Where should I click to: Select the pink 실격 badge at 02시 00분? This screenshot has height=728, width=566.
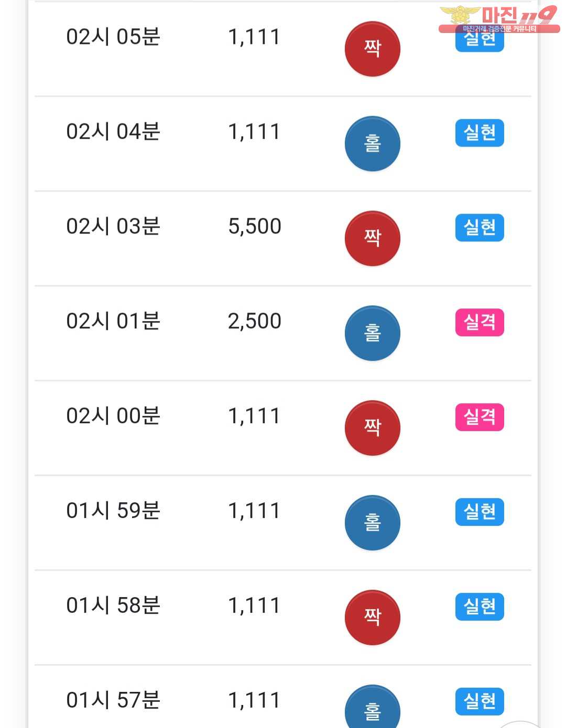[x=480, y=417]
